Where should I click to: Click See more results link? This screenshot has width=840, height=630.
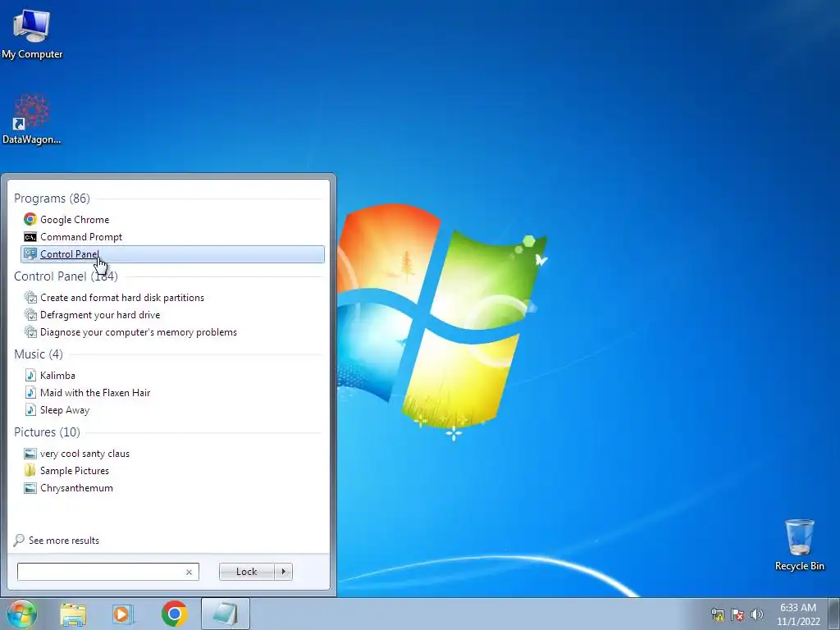coord(64,541)
